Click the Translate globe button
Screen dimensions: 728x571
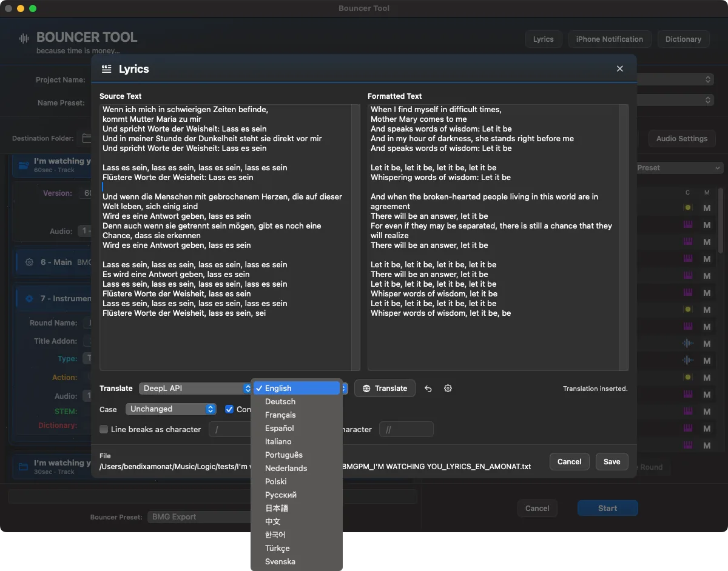pyautogui.click(x=385, y=389)
